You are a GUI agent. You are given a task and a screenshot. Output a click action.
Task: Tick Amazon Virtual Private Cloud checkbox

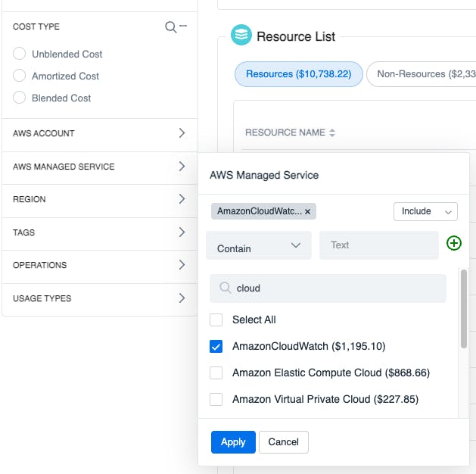[216, 399]
